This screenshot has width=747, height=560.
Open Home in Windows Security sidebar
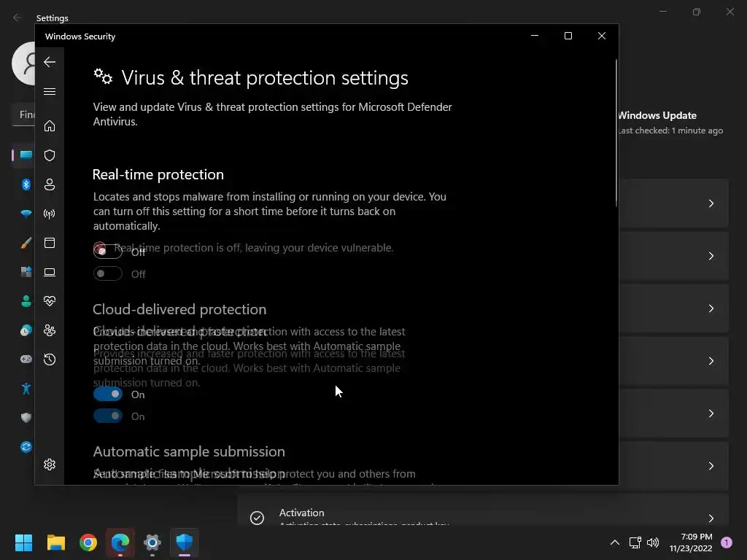50,125
